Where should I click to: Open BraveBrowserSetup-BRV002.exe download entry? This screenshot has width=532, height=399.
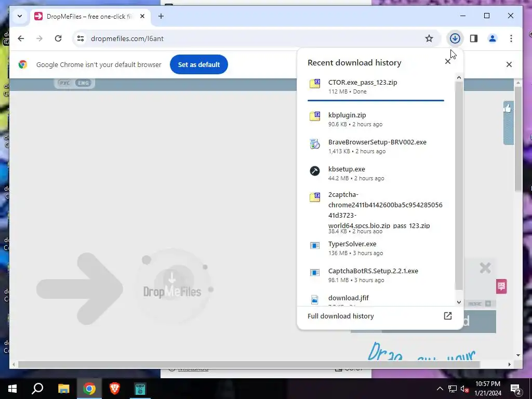coord(376,146)
